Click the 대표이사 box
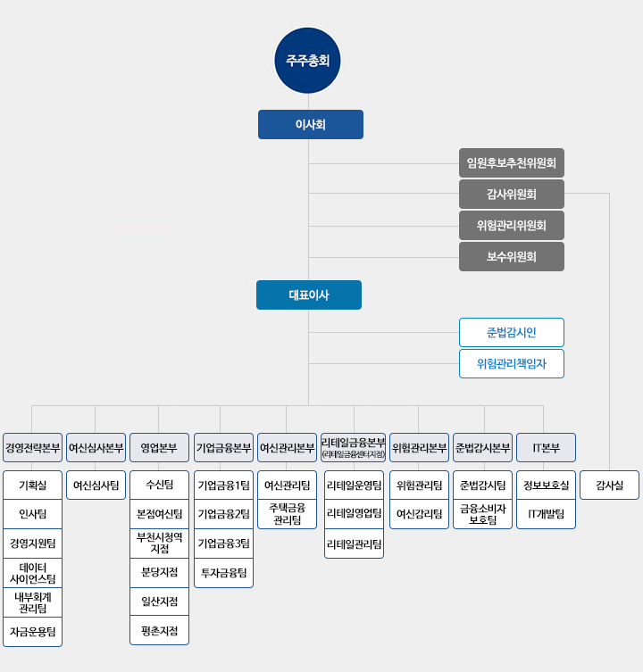Image resolution: width=643 pixels, height=672 pixels. click(309, 295)
